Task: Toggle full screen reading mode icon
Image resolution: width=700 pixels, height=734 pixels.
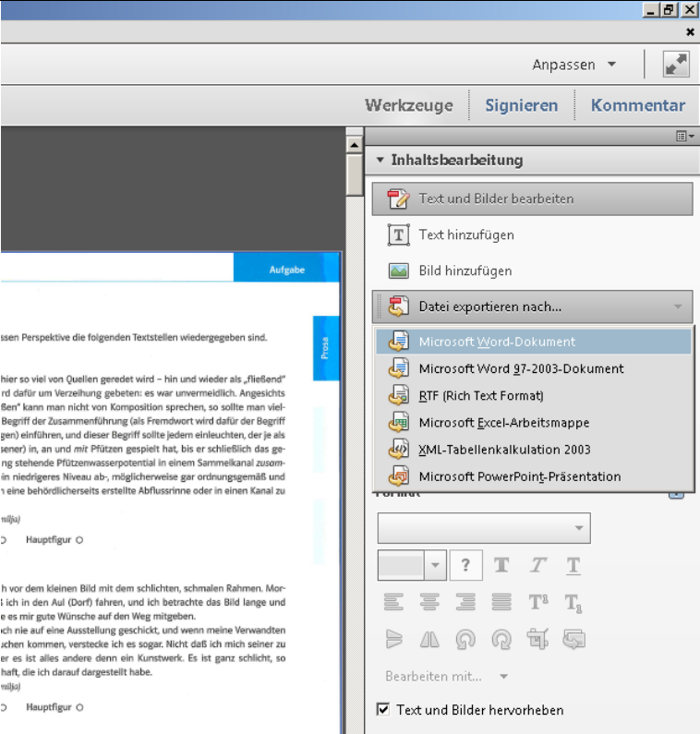Action: 676,65
